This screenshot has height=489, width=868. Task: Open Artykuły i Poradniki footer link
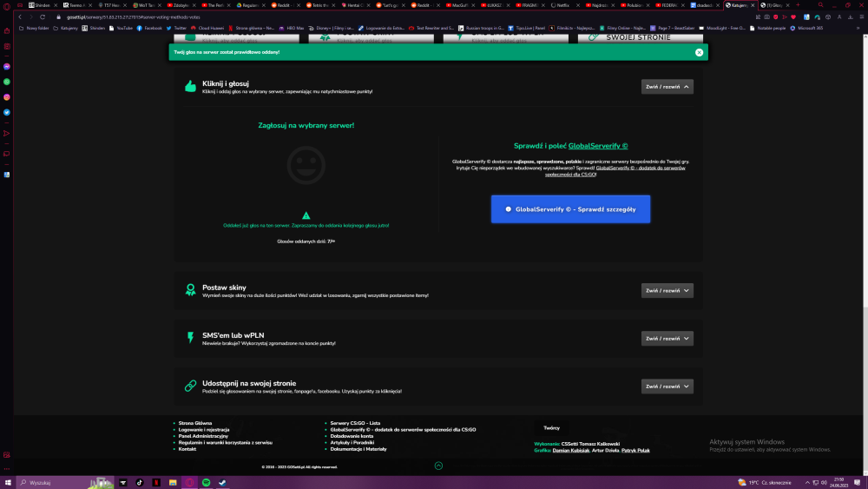pyautogui.click(x=352, y=442)
